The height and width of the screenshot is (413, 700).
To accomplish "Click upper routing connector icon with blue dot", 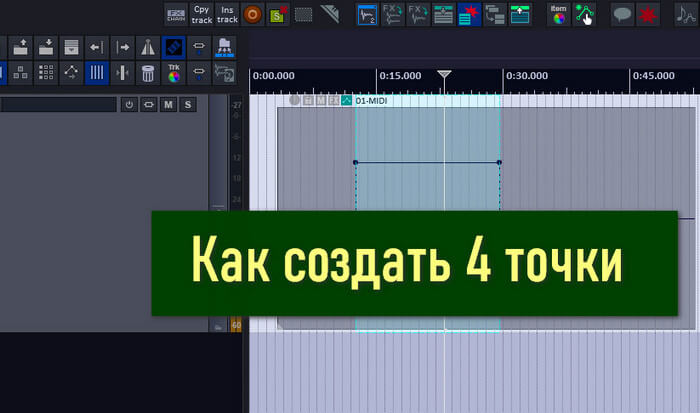I will [x=199, y=47].
